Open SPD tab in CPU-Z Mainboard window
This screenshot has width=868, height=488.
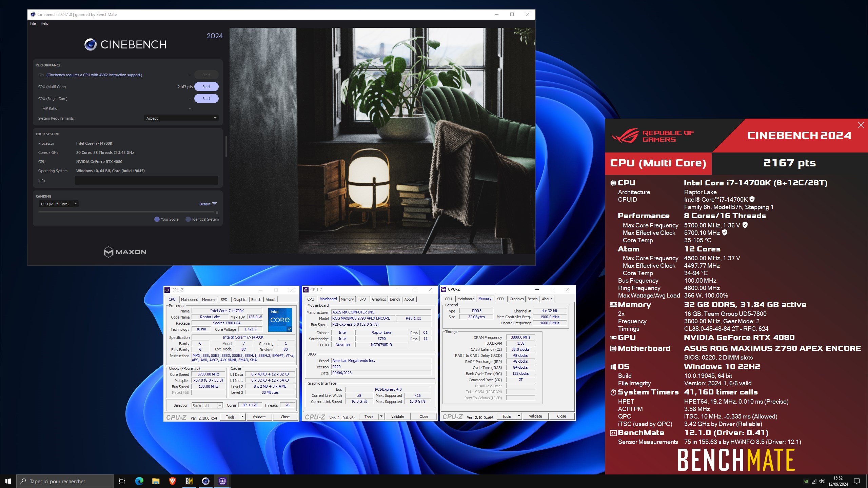[363, 299]
